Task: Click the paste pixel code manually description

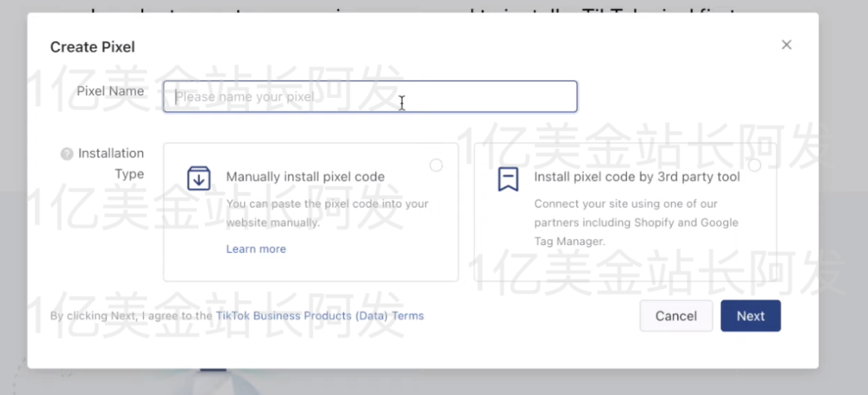Action: click(x=327, y=213)
